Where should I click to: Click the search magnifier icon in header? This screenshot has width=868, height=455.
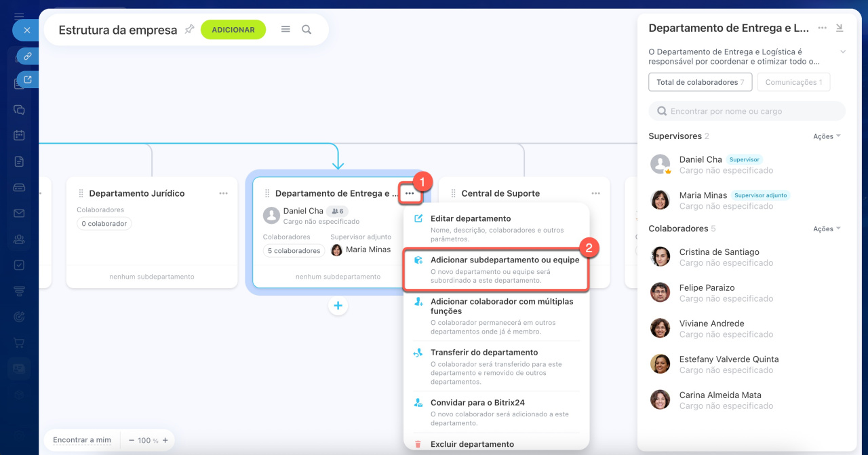tap(307, 29)
